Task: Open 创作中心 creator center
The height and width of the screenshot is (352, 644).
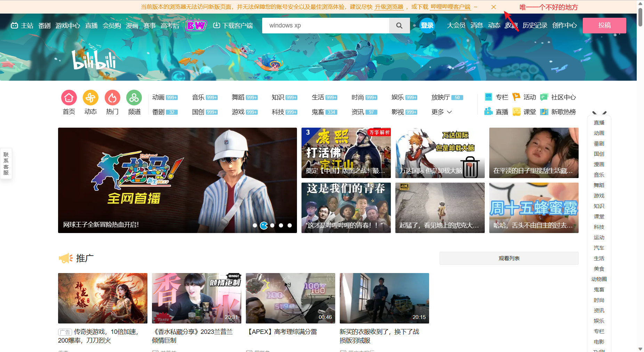Action: pos(565,25)
